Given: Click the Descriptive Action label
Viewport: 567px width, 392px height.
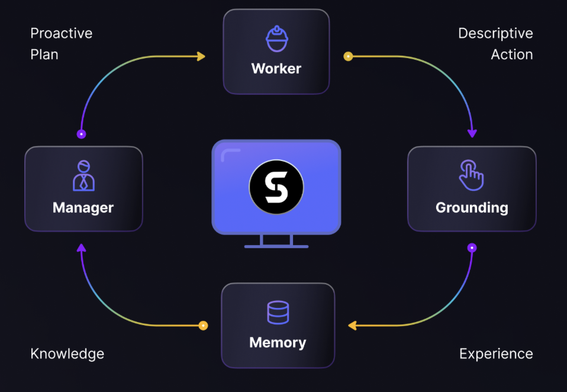Looking at the screenshot, I should coord(495,44).
